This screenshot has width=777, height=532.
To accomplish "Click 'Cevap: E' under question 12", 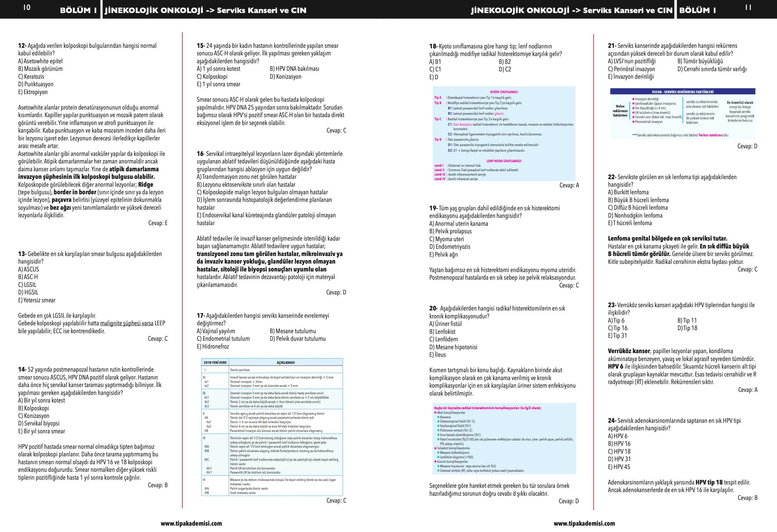I will [158, 223].
